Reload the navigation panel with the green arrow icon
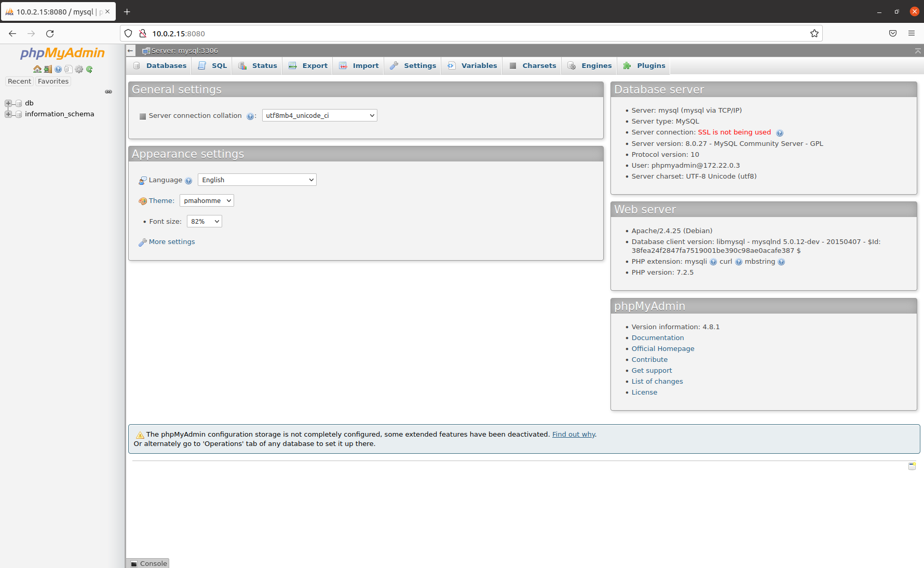Viewport: 924px width, 568px height. [89, 69]
